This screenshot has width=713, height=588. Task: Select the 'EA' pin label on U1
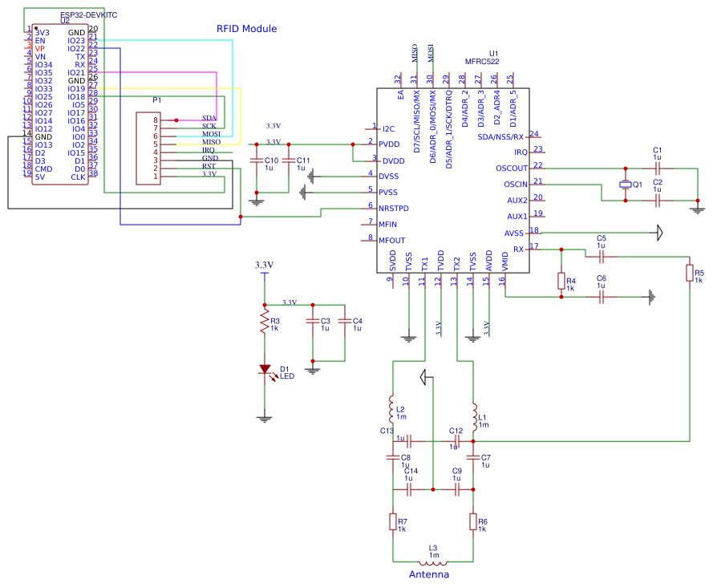point(400,95)
